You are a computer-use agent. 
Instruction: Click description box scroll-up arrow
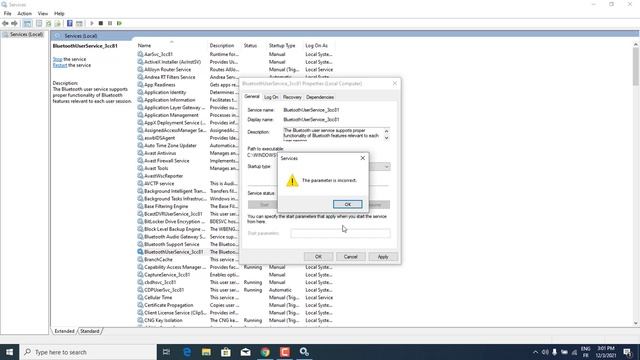[386, 131]
